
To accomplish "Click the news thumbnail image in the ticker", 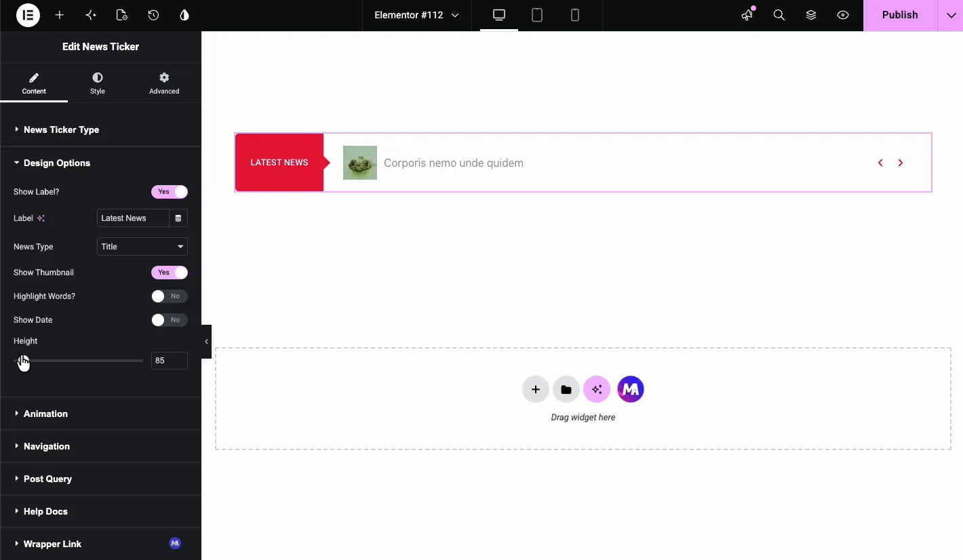I will coord(360,163).
